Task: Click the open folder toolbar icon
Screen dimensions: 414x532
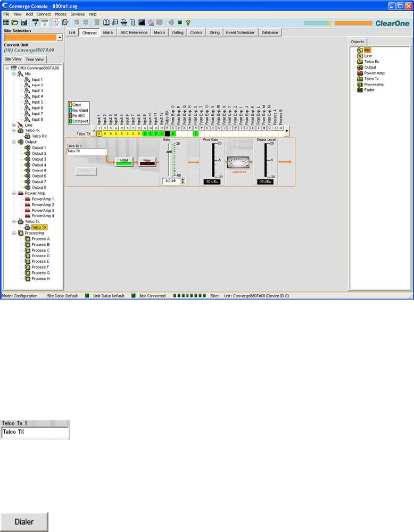Action: 14,22
